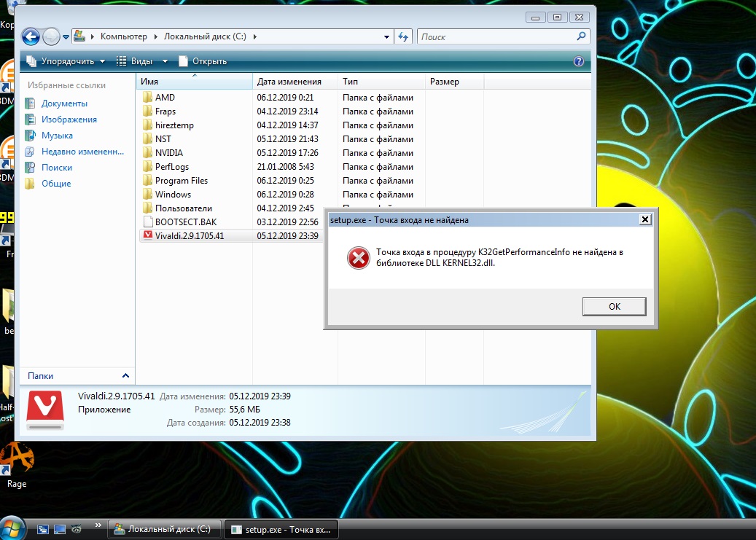The height and width of the screenshot is (540, 756).
Task: Click the magnifier search icon
Action: (x=582, y=36)
